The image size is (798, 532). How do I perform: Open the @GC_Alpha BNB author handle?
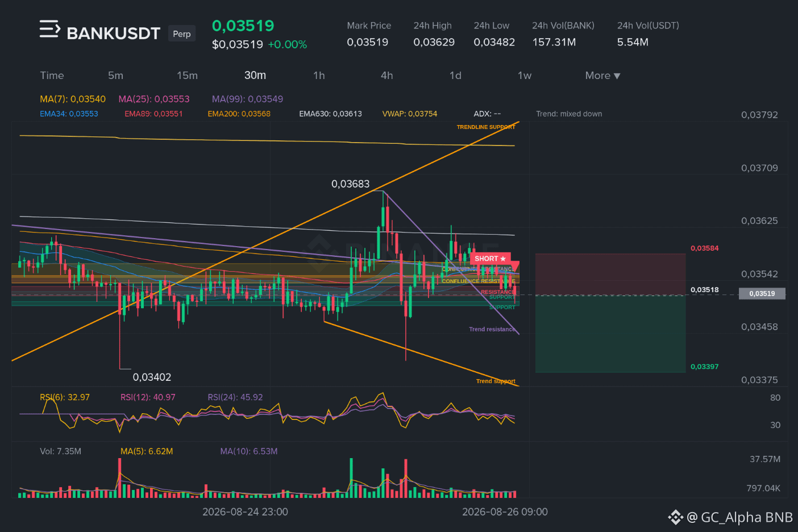739,517
